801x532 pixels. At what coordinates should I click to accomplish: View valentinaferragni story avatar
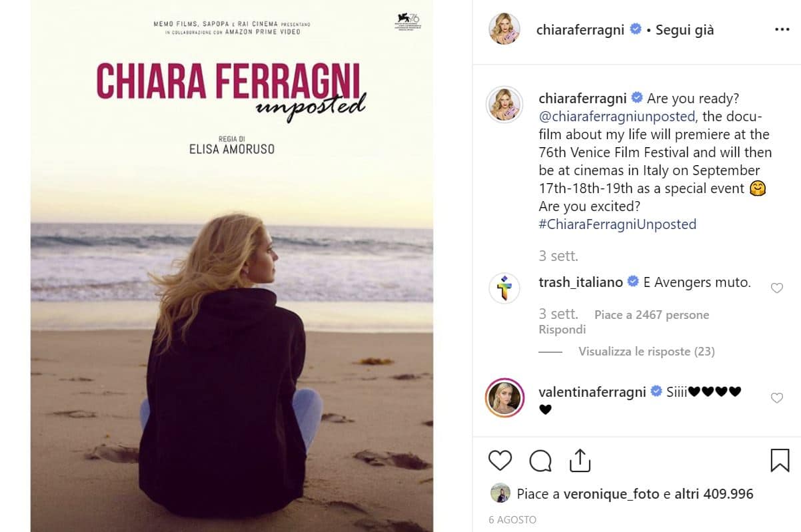point(504,398)
